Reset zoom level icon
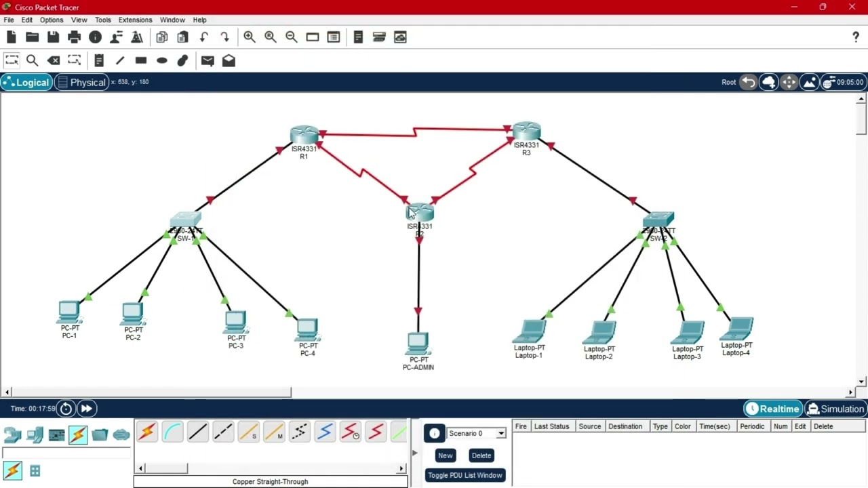 (271, 37)
